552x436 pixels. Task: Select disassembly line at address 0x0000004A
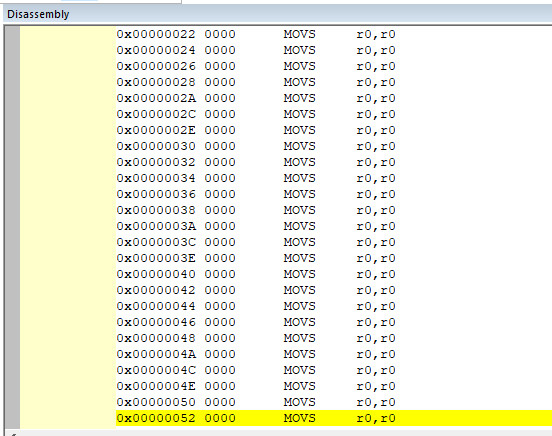click(334, 354)
